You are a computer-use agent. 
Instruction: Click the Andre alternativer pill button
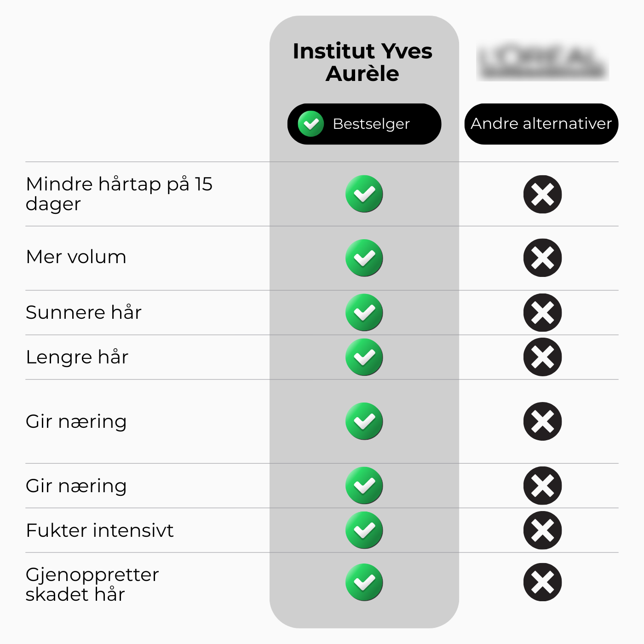[x=541, y=124]
